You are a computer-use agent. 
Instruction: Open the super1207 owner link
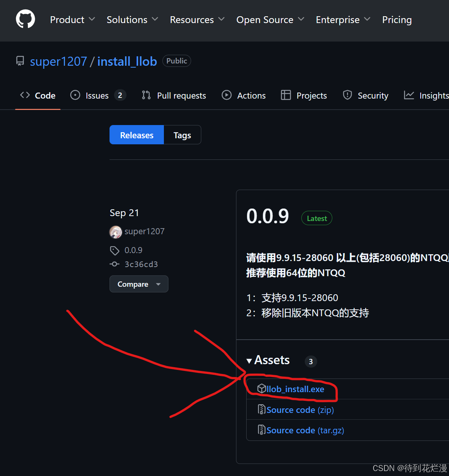point(59,61)
